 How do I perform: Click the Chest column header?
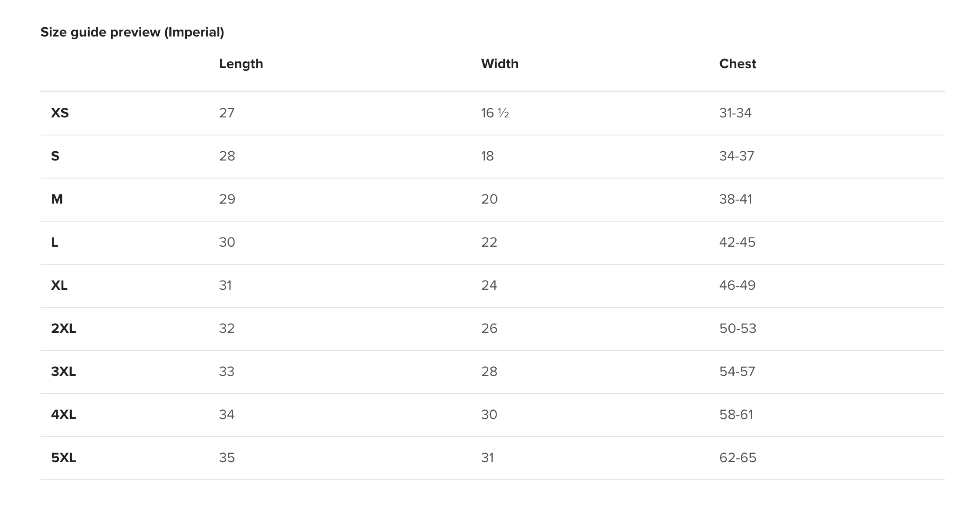coord(737,64)
